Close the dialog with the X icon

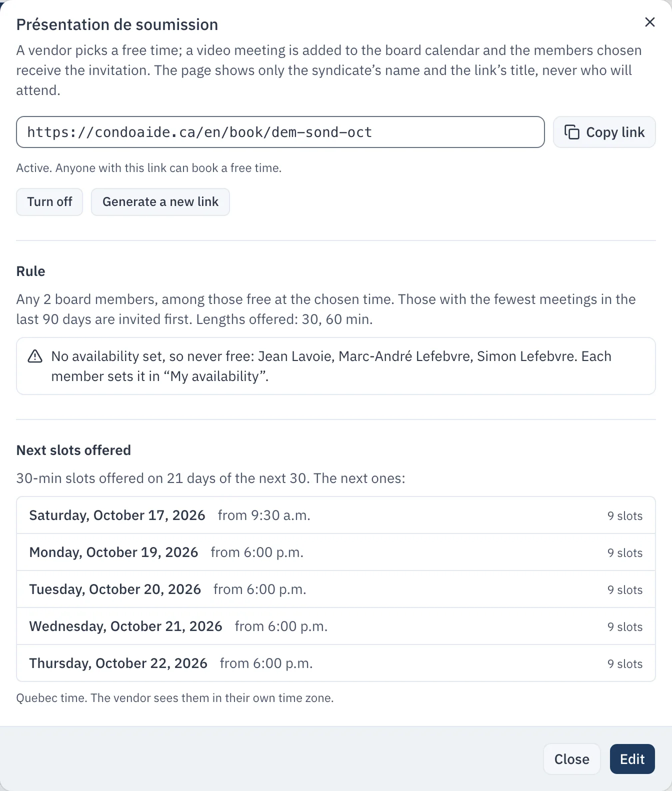pos(649,22)
